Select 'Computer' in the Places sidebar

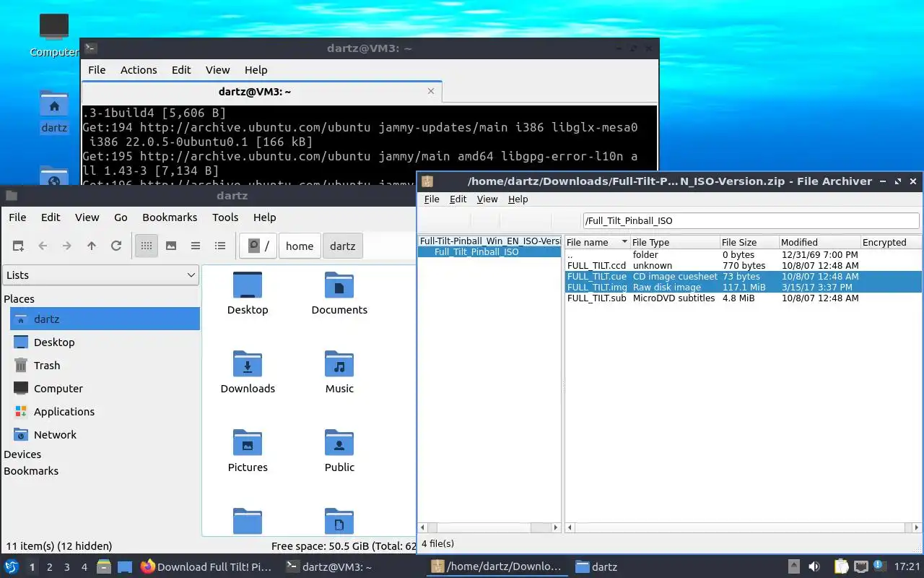pos(105,388)
